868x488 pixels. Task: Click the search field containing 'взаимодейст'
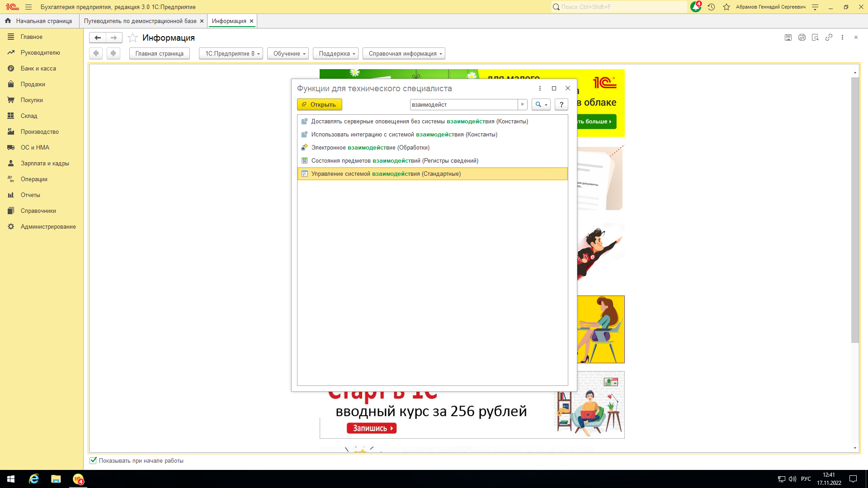[464, 104]
